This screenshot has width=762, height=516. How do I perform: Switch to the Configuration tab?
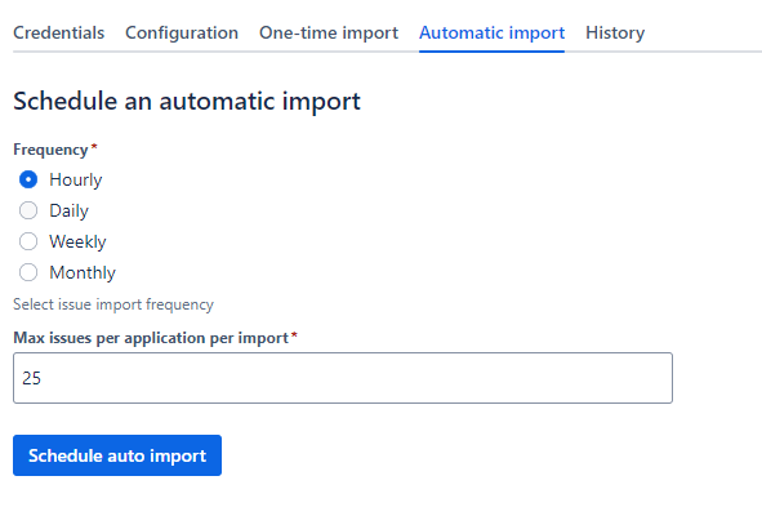(181, 33)
